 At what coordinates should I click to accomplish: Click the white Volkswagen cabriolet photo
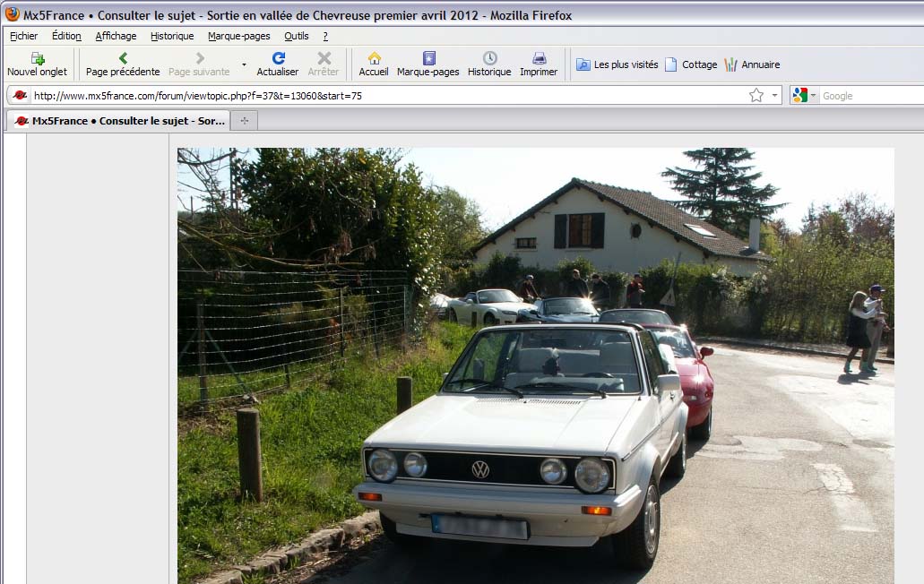pos(536,365)
